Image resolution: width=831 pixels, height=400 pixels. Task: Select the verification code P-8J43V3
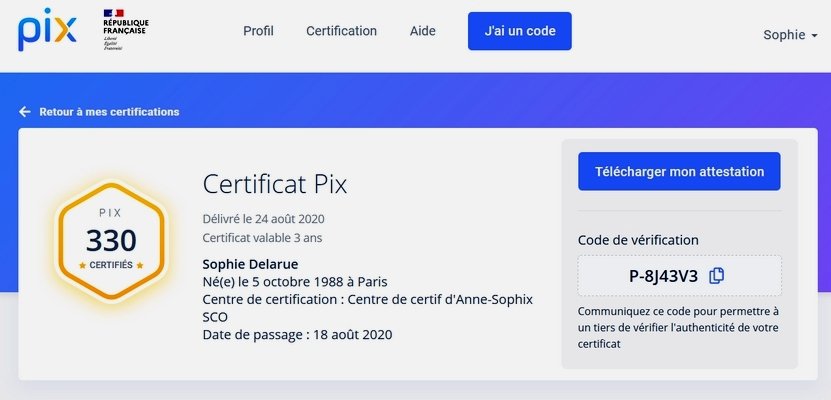click(x=663, y=276)
